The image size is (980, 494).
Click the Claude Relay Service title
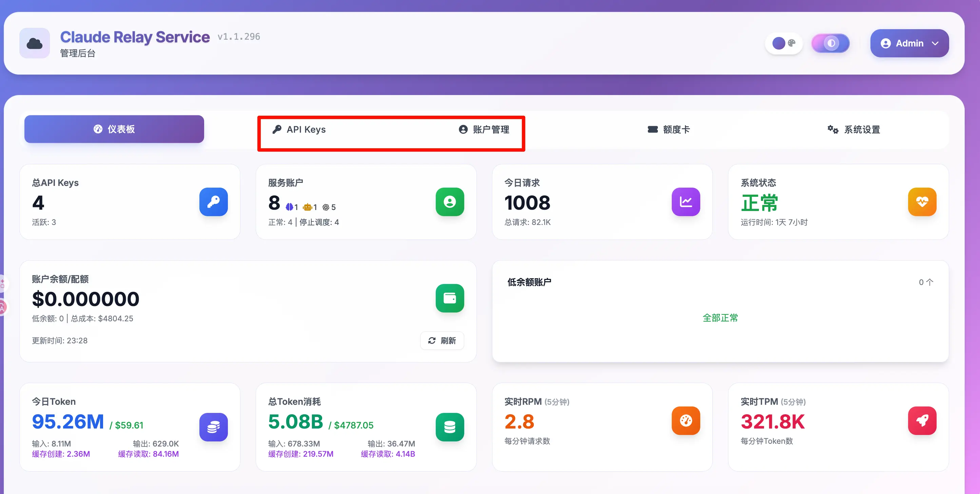click(135, 37)
